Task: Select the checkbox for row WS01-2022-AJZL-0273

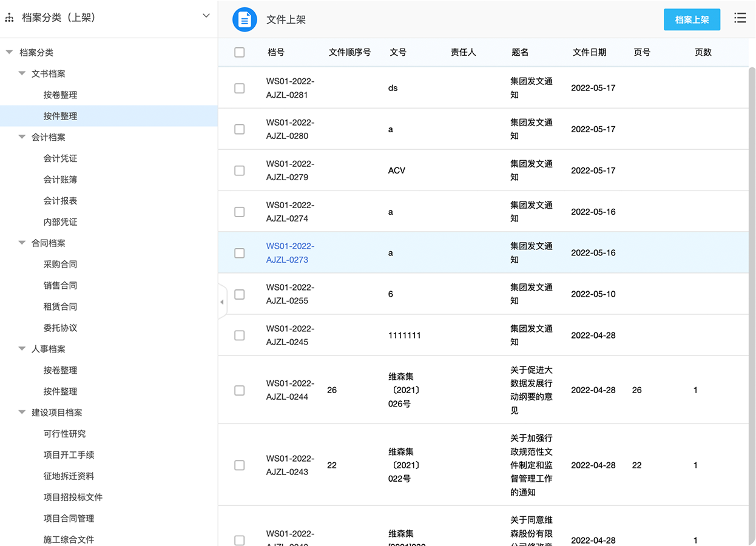Action: (x=240, y=253)
